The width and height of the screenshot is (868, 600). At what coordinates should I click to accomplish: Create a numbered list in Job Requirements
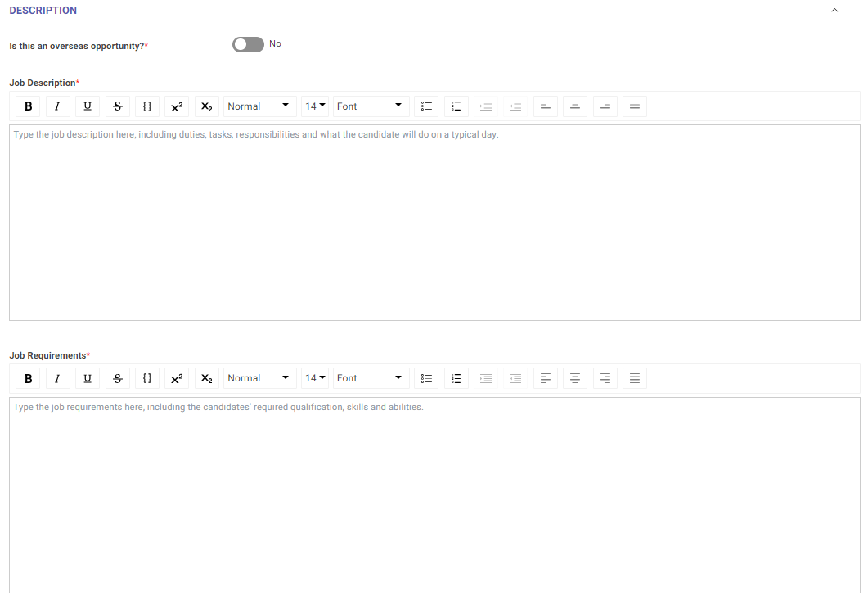tap(456, 377)
